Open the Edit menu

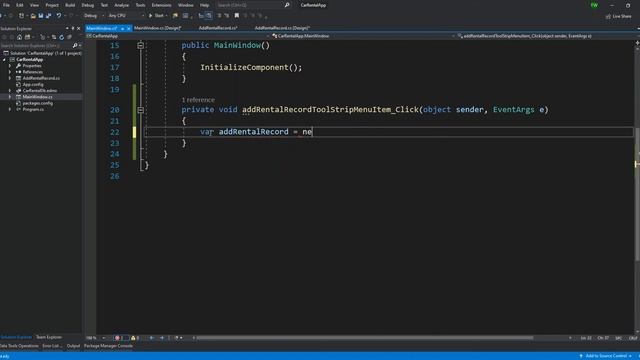coord(20,5)
